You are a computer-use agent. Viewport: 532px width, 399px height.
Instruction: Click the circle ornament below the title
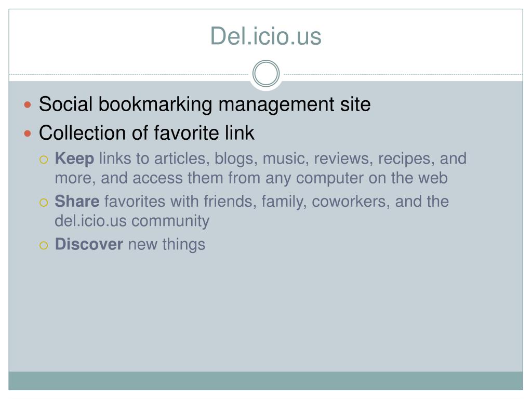[x=266, y=74]
